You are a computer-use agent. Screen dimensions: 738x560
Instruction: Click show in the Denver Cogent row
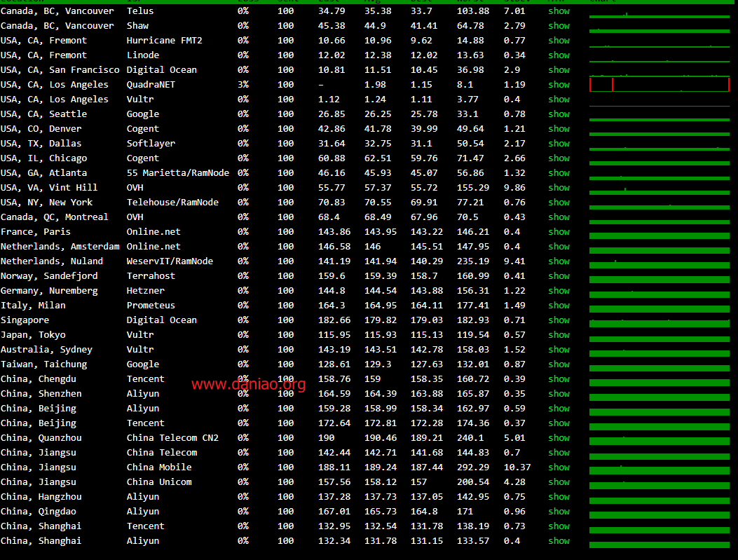pyautogui.click(x=559, y=128)
